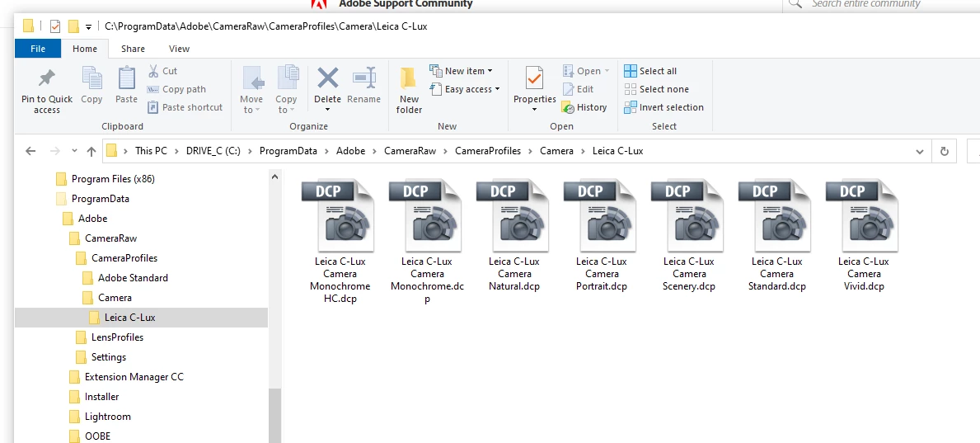
Task: Click This PC in breadcrumb
Action: 152,151
